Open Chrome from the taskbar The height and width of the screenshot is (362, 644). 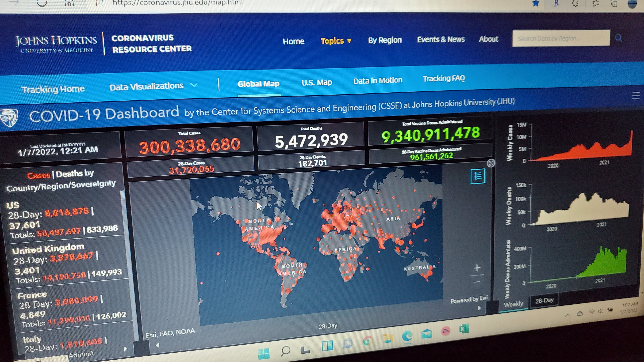click(x=367, y=340)
